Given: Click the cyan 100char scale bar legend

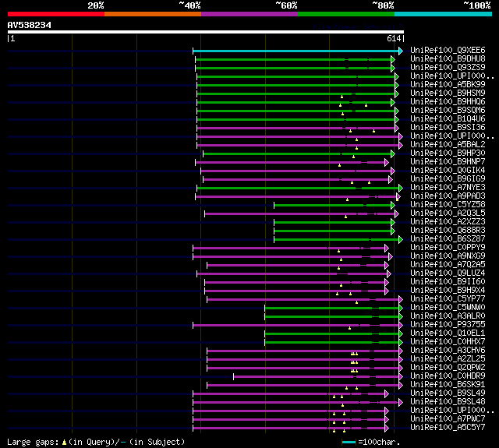Looking at the screenshot, I should [x=349, y=442].
